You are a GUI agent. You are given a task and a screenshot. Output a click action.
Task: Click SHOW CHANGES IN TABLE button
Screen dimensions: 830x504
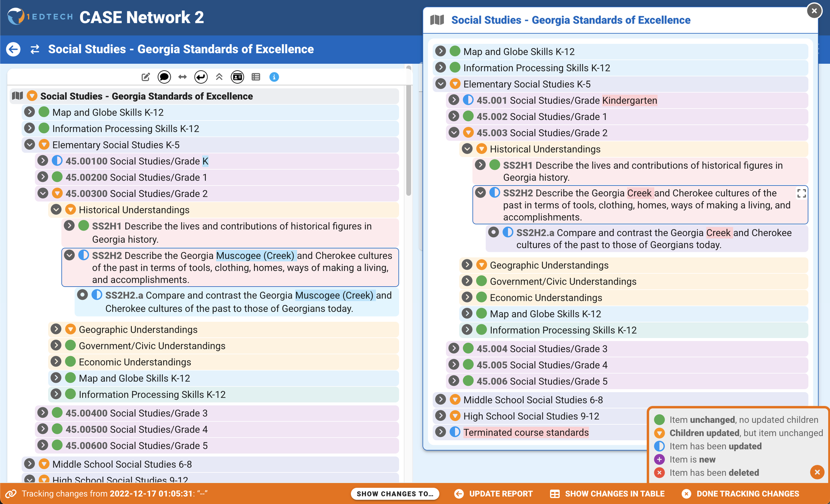pyautogui.click(x=607, y=494)
